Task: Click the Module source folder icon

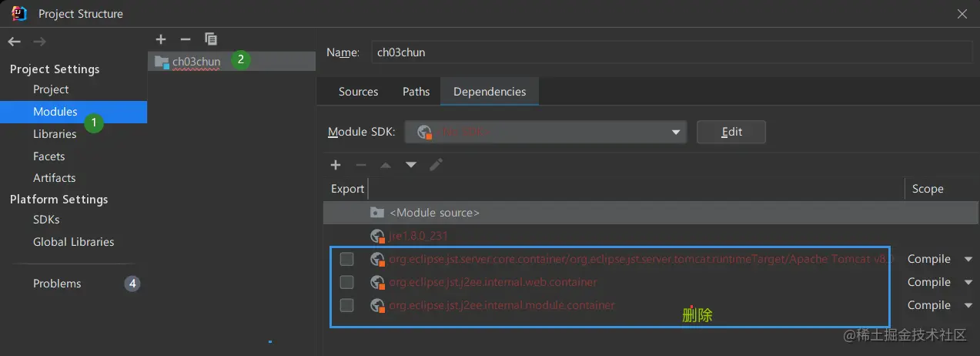Action: tap(377, 212)
